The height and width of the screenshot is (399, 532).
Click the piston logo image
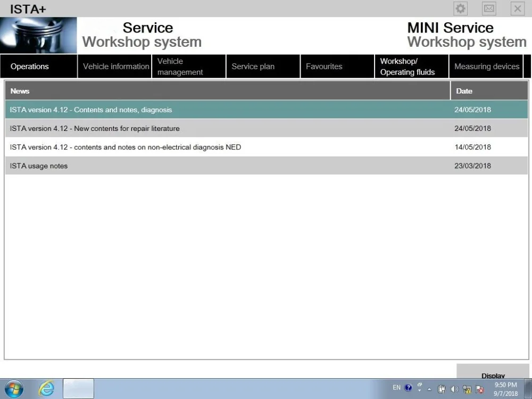click(x=38, y=35)
